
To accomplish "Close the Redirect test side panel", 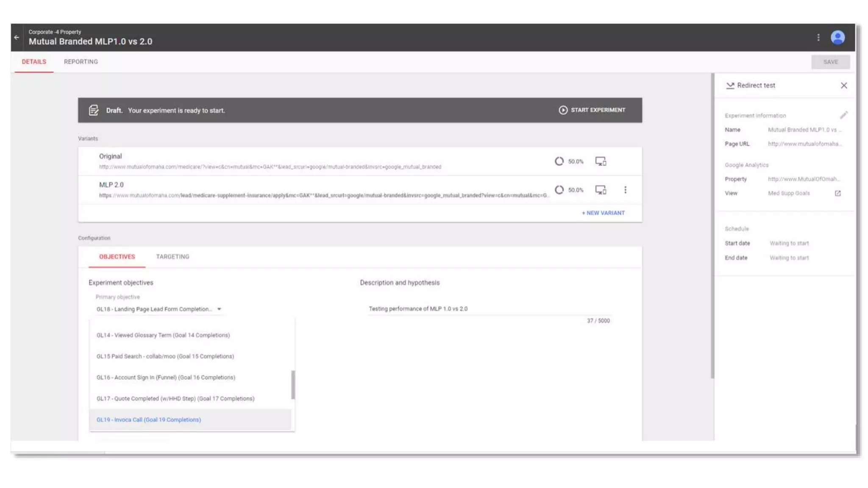I will [844, 86].
